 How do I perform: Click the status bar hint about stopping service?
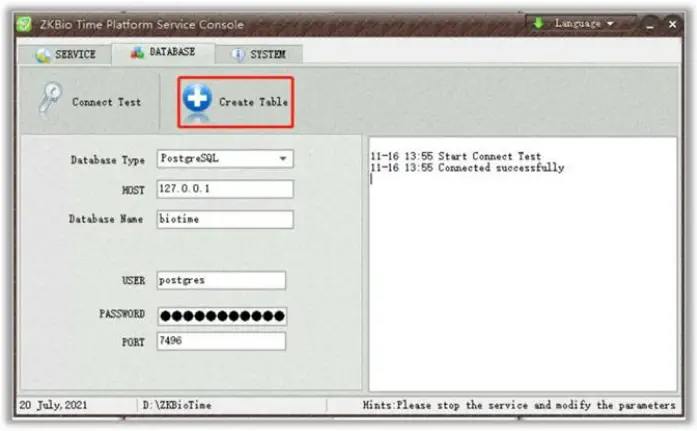click(519, 405)
